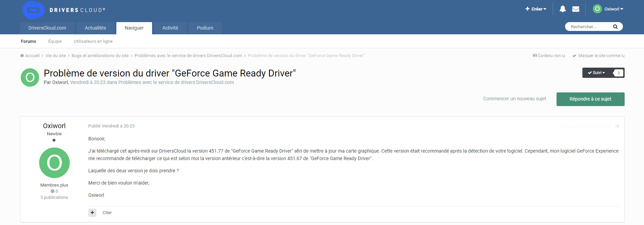Click the Membres plus group label
This screenshot has height=225, width=644.
54,185
